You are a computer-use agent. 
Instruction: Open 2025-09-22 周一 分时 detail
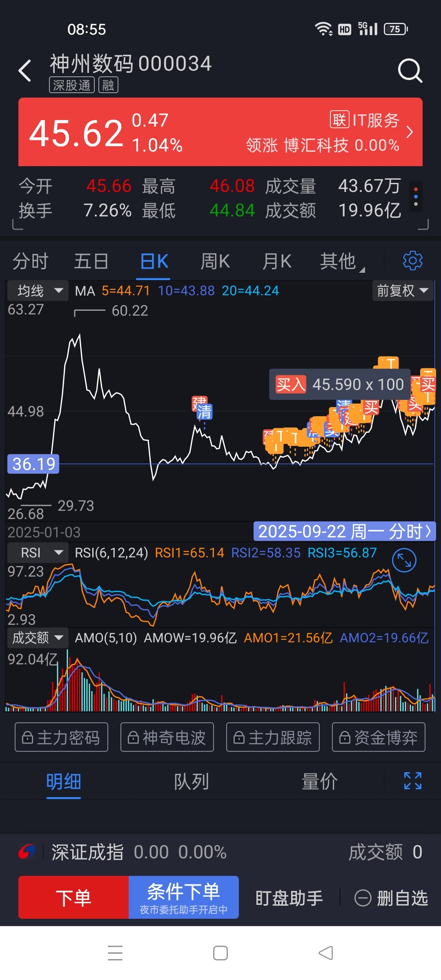345,531
